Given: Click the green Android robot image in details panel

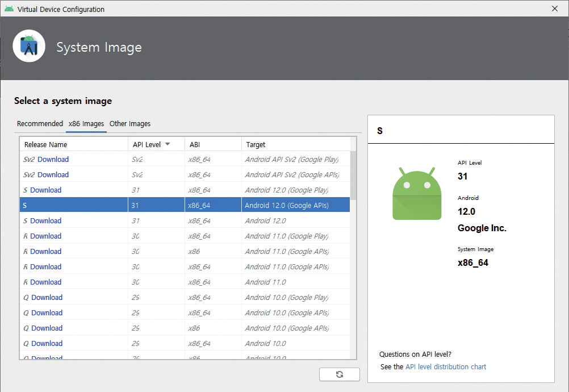Looking at the screenshot, I should 417,194.
